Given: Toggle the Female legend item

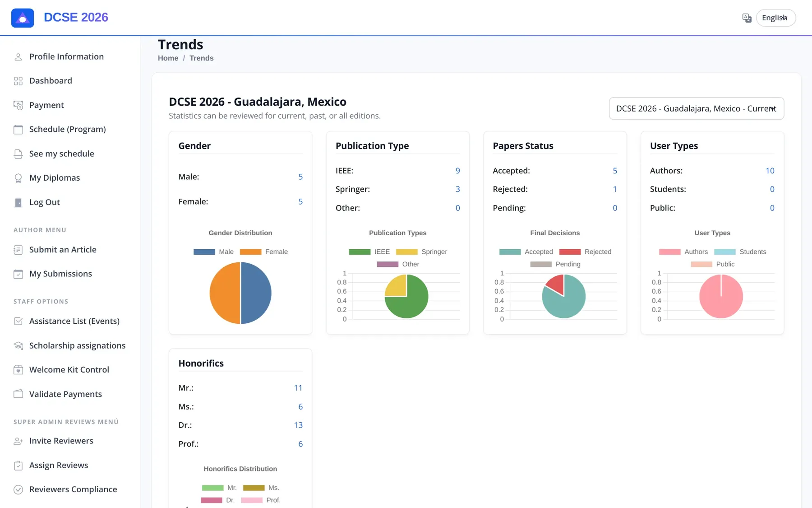Looking at the screenshot, I should (x=264, y=252).
